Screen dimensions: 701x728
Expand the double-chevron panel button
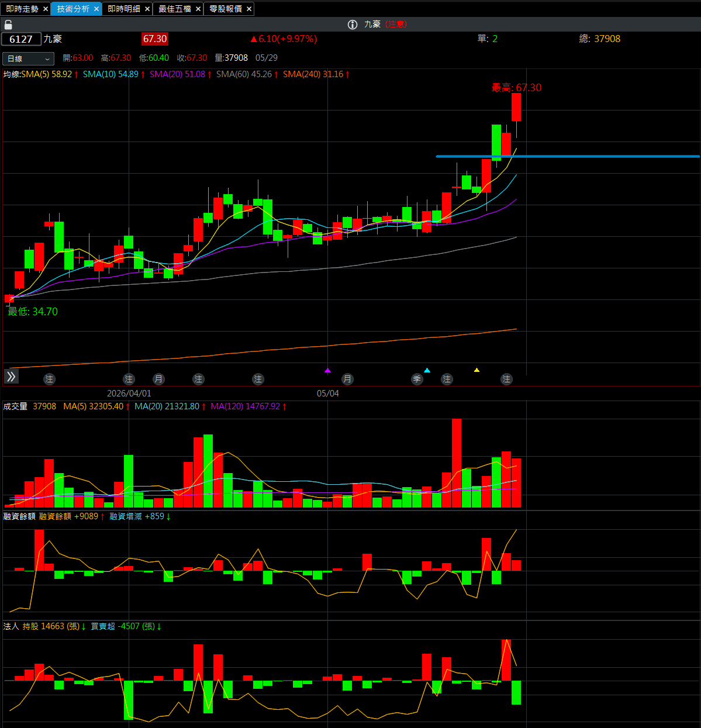[11, 377]
